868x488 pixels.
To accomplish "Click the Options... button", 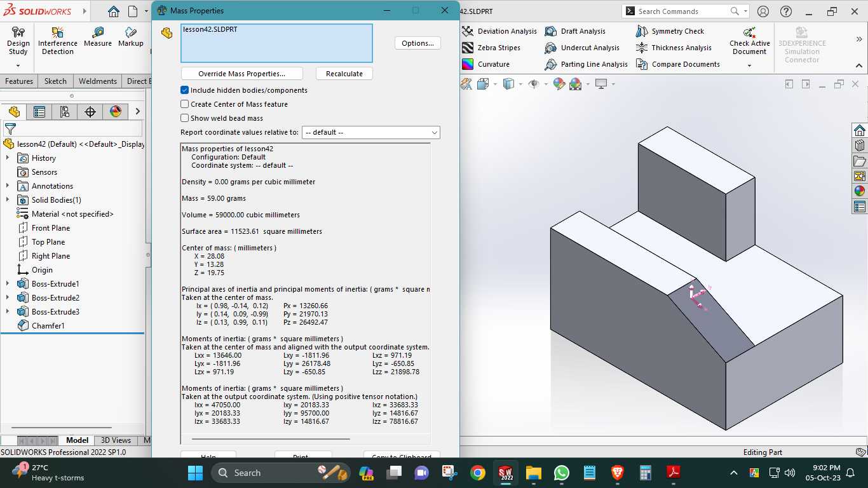I will click(417, 43).
